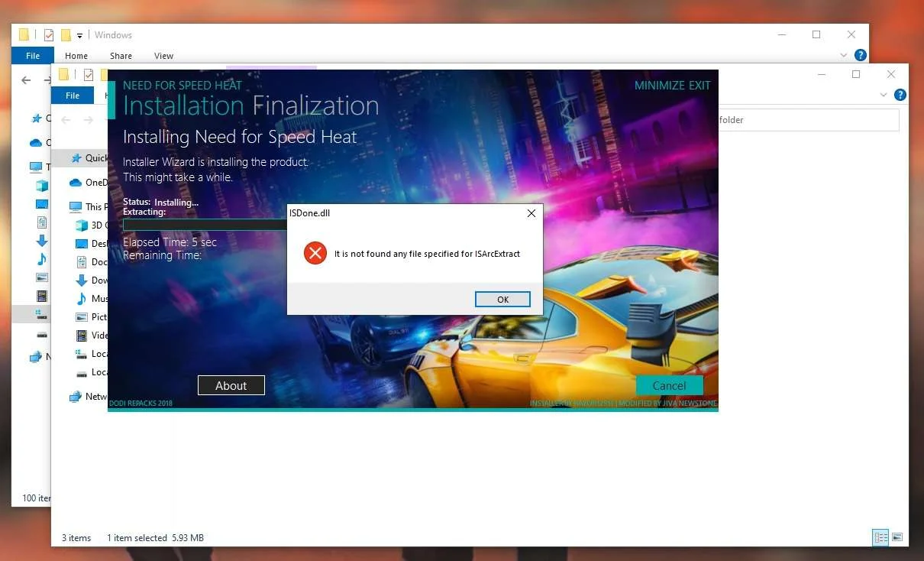Click the search folder box in front explorer
The image size is (924, 561).
[x=808, y=120]
